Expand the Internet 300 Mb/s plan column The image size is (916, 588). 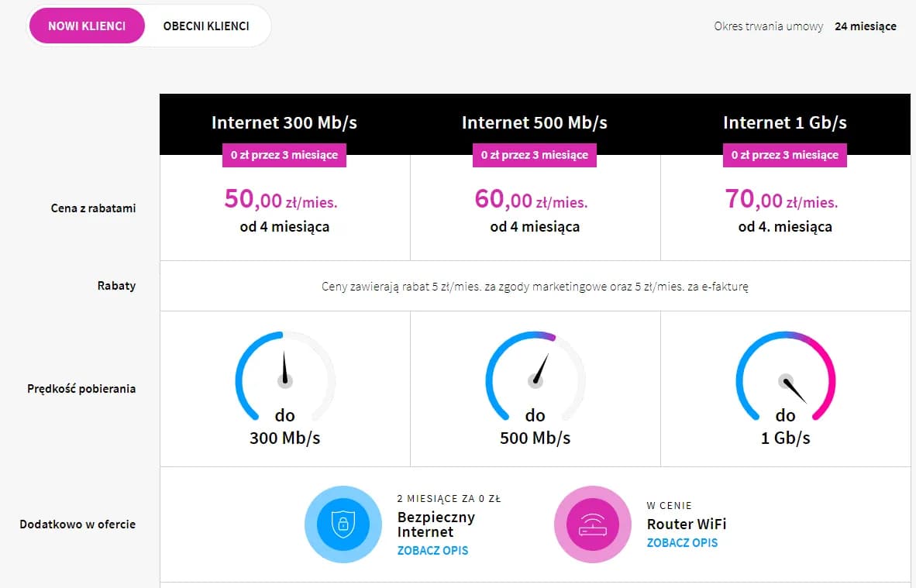[284, 122]
